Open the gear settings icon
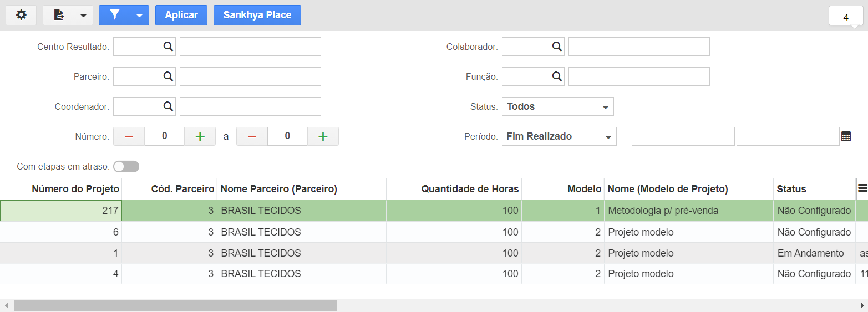The height and width of the screenshot is (312, 868). tap(21, 15)
